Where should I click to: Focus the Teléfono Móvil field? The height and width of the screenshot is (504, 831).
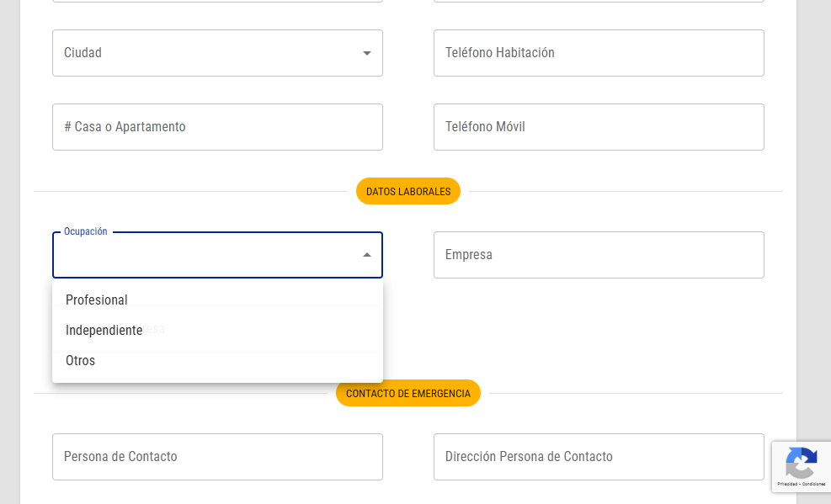[599, 127]
